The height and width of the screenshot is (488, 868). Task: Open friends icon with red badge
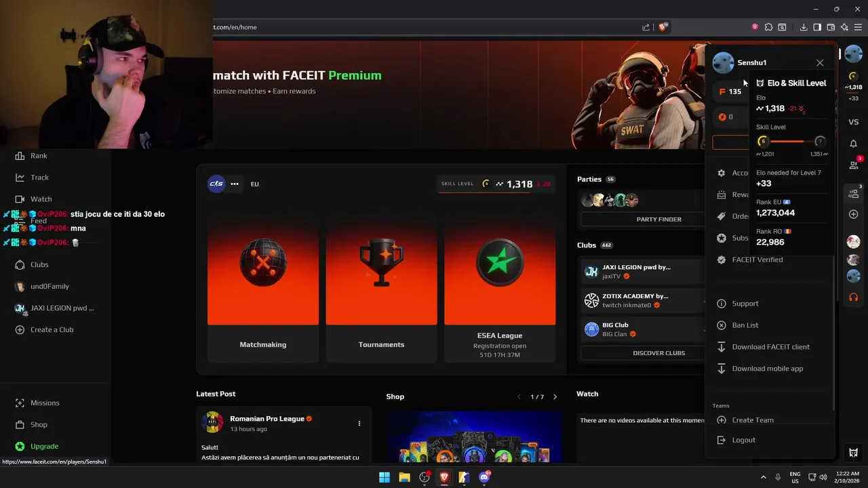click(x=854, y=164)
